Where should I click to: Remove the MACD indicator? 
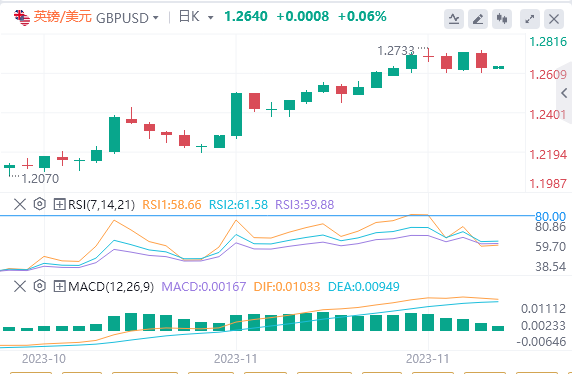[x=20, y=286]
